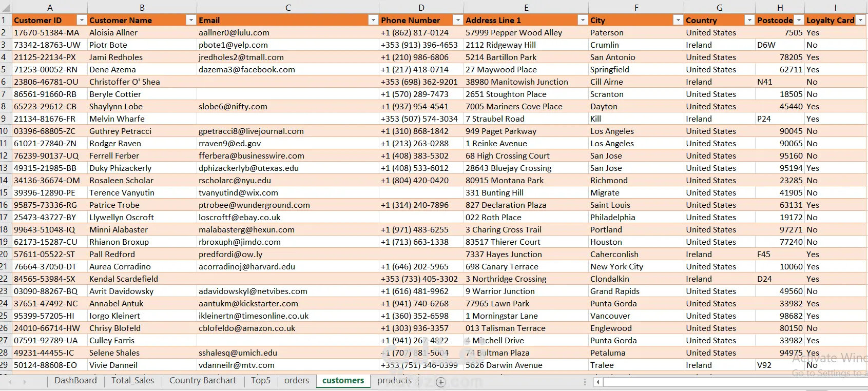Select the city New York City
868x391 pixels.
point(636,266)
